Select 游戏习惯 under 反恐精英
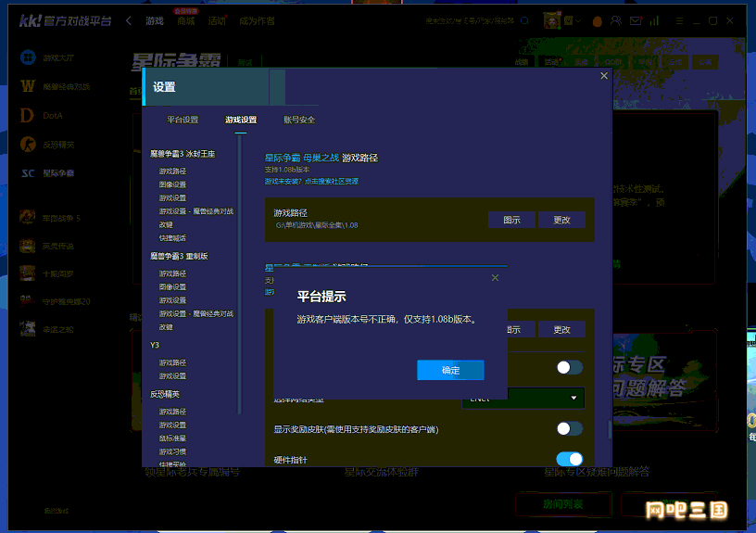This screenshot has height=533, width=756. (172, 452)
